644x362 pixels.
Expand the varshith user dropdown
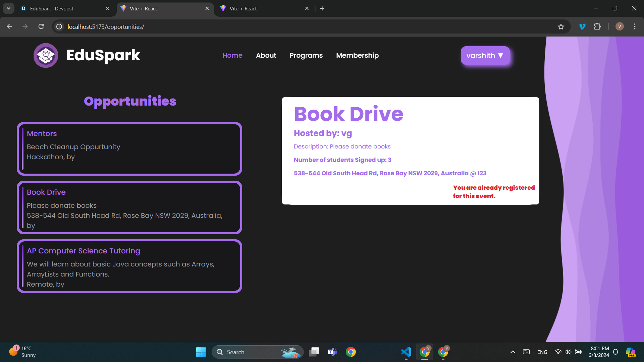(485, 56)
